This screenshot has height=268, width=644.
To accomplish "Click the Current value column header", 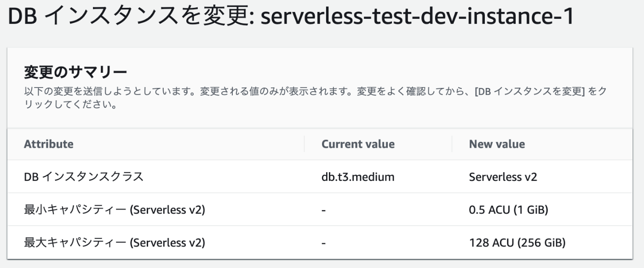I will pos(358,144).
